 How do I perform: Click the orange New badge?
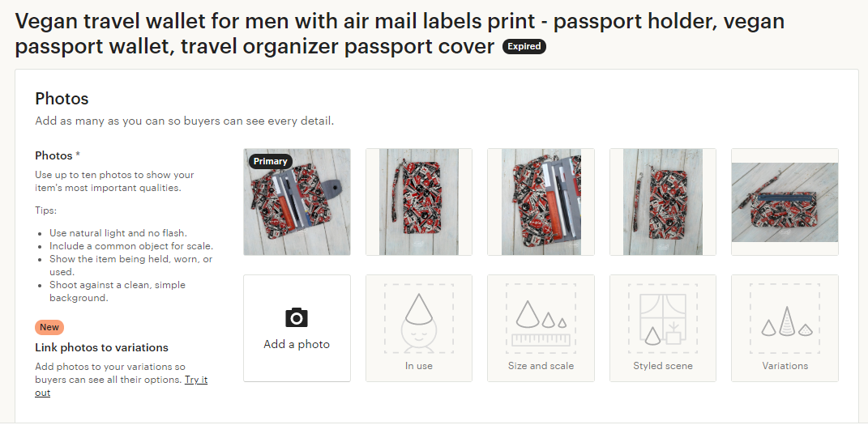tap(49, 327)
